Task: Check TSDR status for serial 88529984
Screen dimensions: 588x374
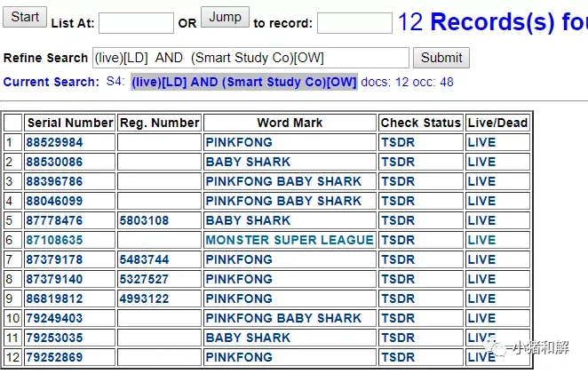Action: pos(398,142)
